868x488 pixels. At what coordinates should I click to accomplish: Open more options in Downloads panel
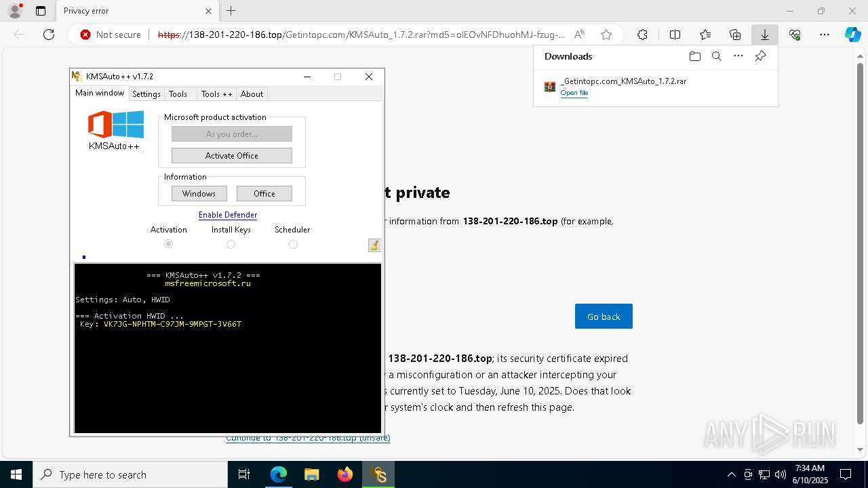[738, 56]
